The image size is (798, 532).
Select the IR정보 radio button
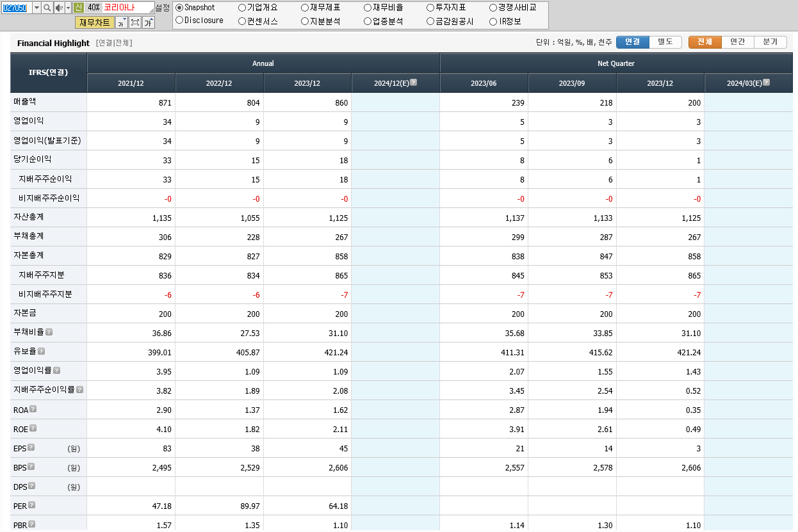point(493,21)
